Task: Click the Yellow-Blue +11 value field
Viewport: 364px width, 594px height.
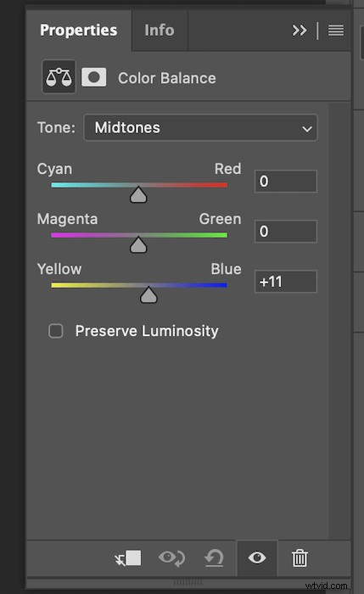Action: coord(286,282)
